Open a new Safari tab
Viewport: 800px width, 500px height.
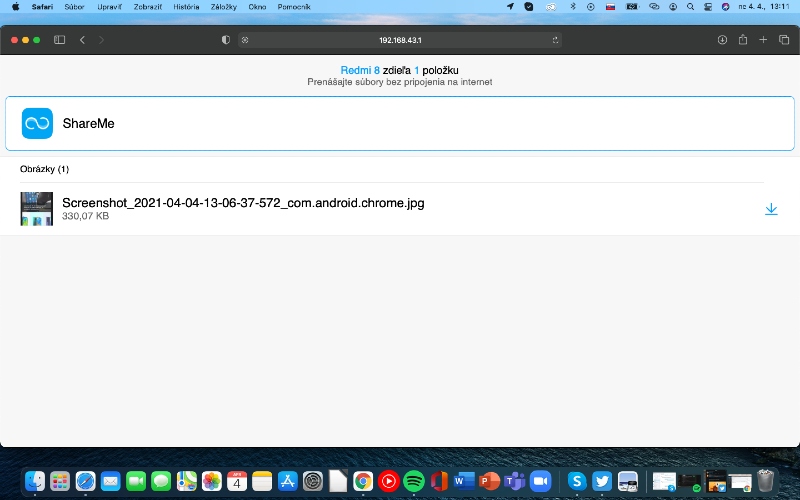[x=763, y=40]
